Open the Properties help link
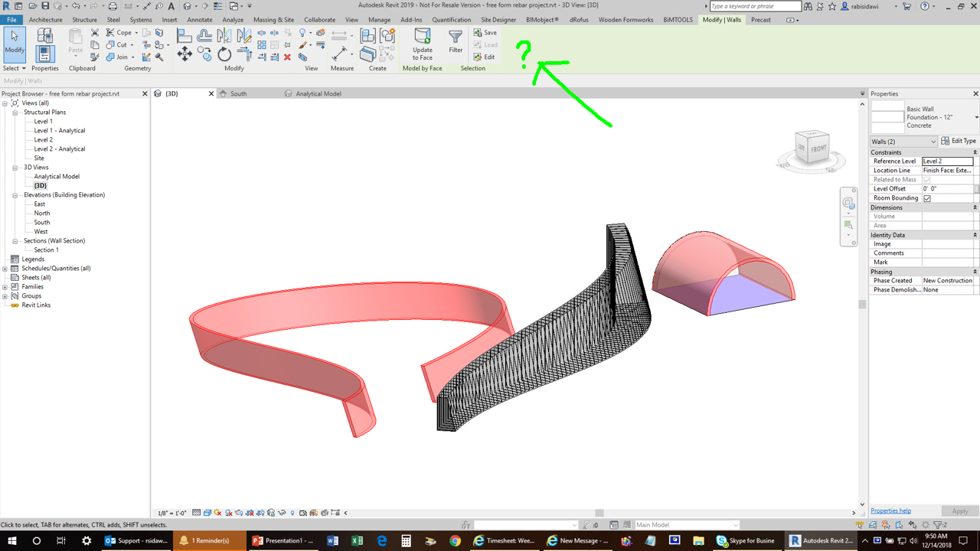This screenshot has height=551, width=980. (x=890, y=510)
